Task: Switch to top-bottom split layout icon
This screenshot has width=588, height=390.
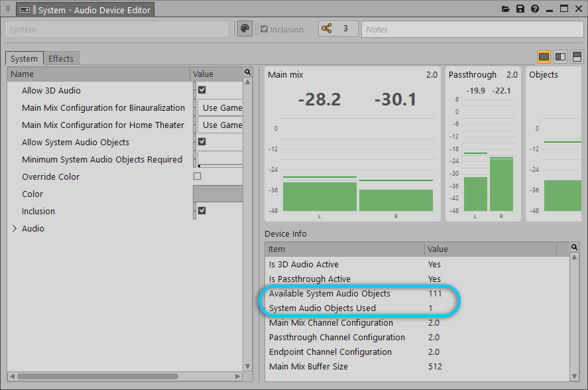Action: pos(577,57)
